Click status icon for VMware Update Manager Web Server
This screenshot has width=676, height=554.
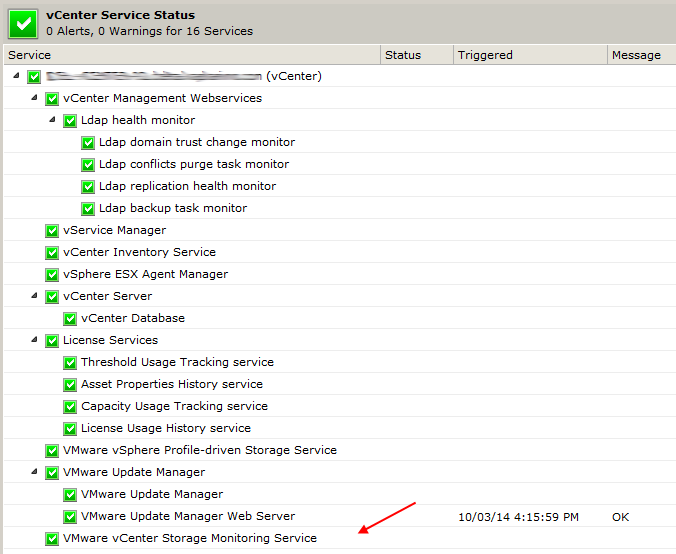tap(70, 516)
